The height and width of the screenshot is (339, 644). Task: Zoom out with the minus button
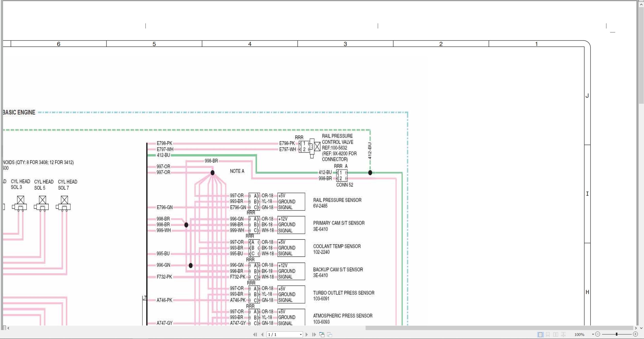pyautogui.click(x=597, y=334)
